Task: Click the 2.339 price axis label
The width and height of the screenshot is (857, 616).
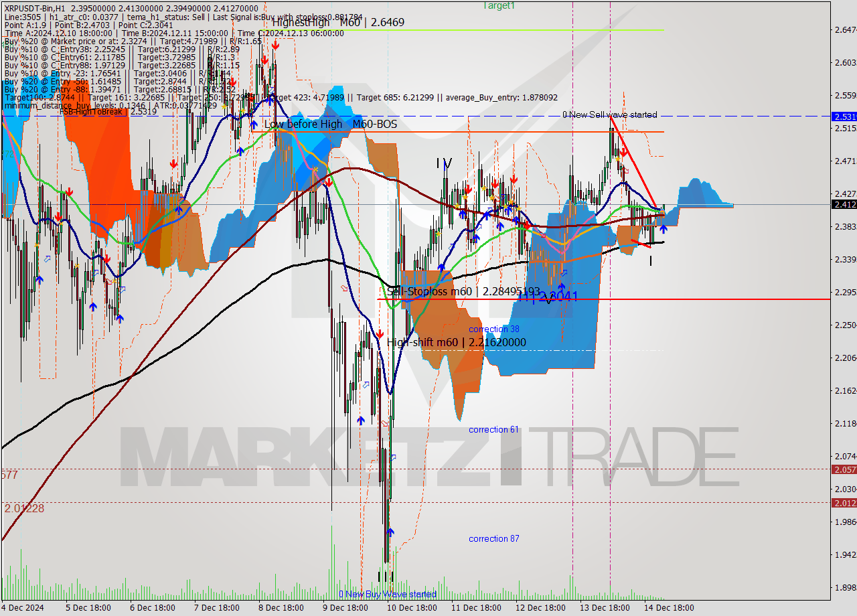Action: click(844, 260)
